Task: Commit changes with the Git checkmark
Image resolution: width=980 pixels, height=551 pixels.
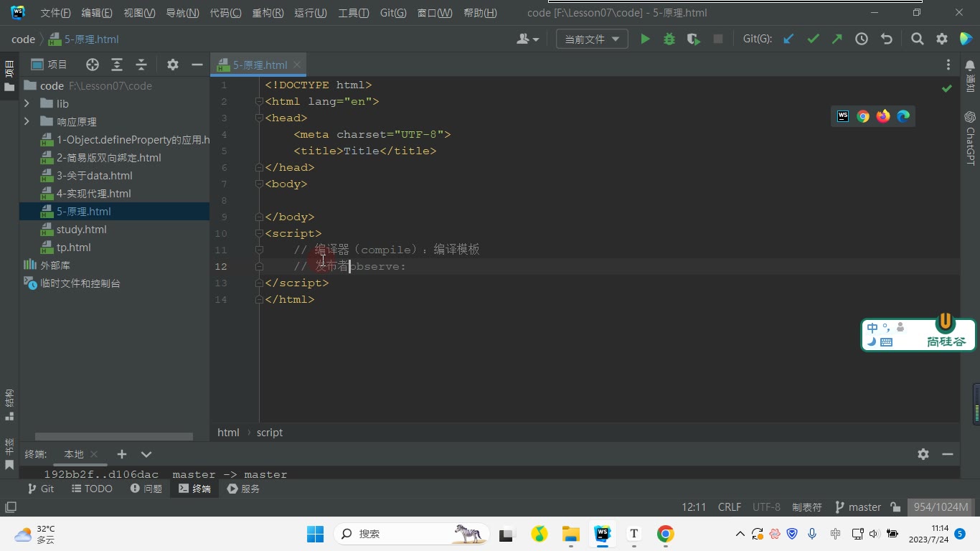Action: [x=813, y=39]
